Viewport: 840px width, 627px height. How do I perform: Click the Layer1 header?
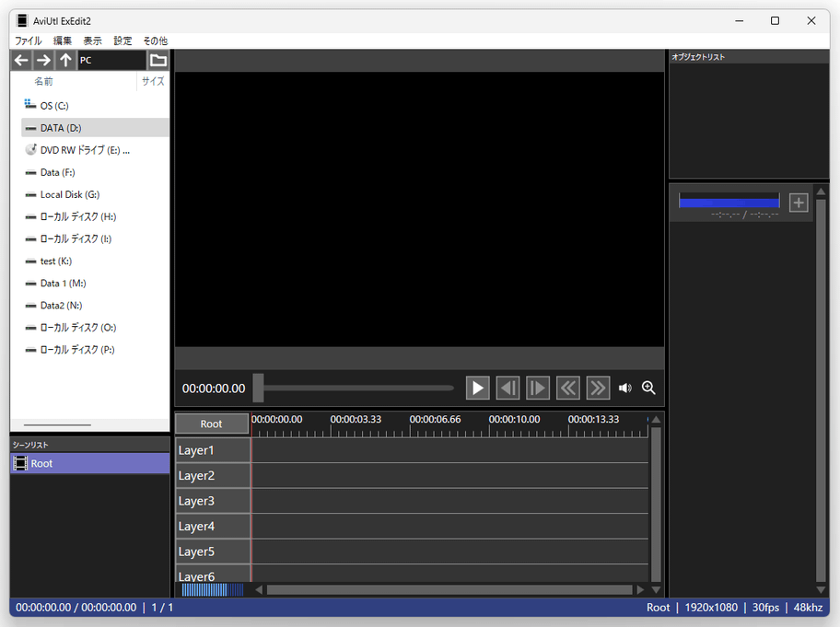(213, 450)
